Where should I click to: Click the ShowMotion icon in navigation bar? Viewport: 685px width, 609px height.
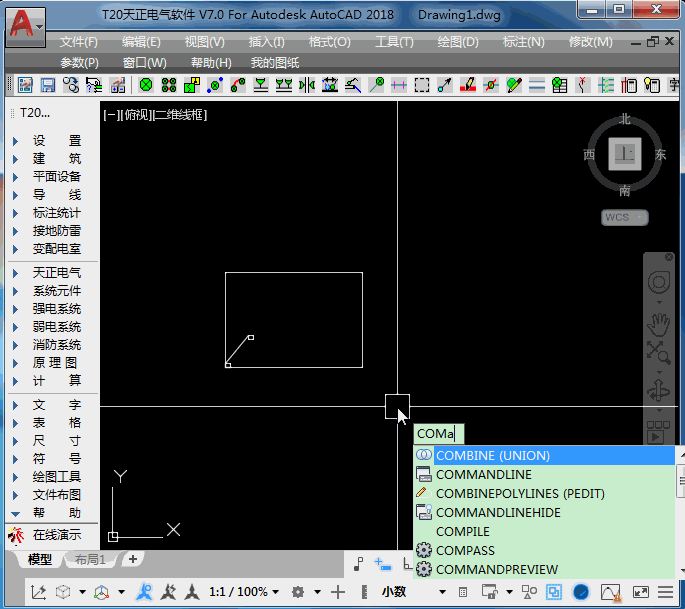point(658,433)
